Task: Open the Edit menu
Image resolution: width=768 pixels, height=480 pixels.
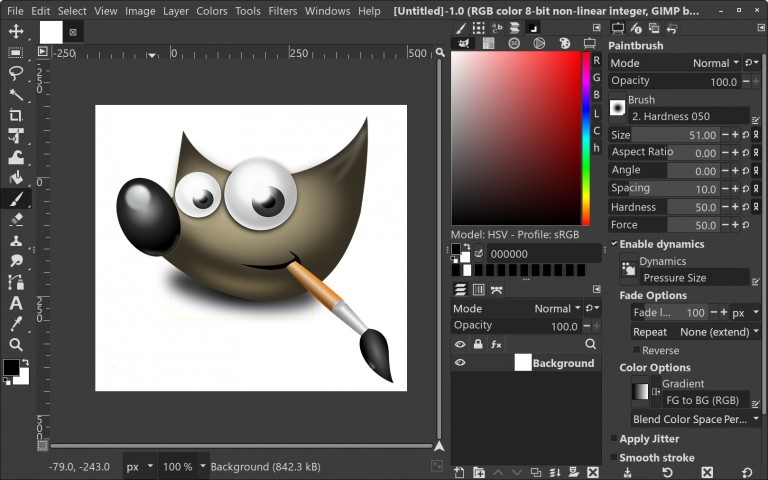Action: [x=41, y=11]
